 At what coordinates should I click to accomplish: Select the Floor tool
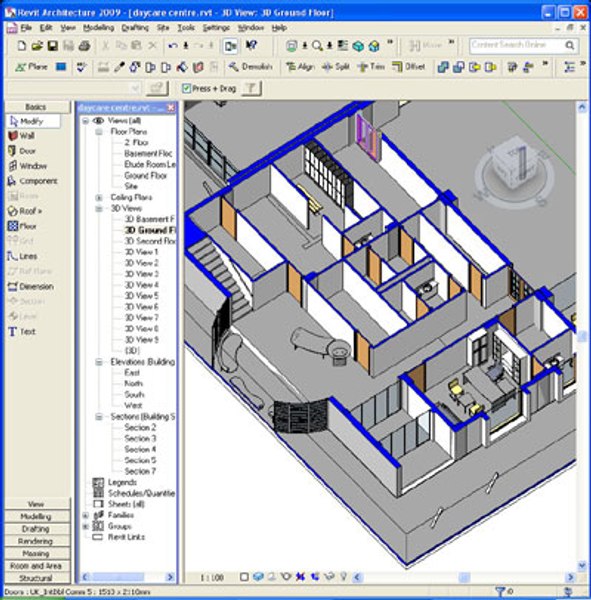pos(22,226)
